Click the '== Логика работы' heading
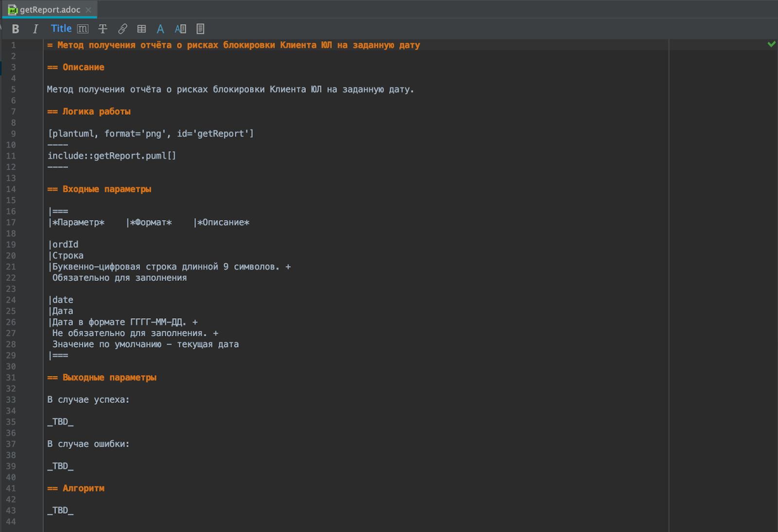 [89, 112]
